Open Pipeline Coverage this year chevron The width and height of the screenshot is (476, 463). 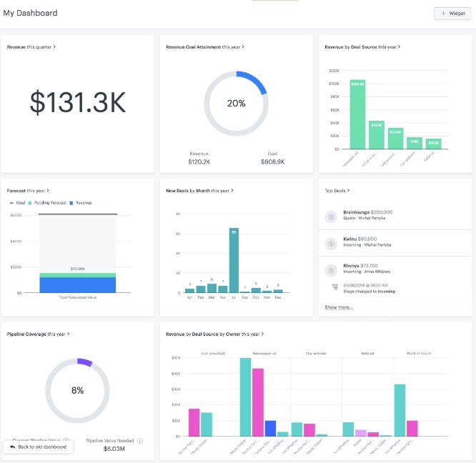tap(69, 334)
